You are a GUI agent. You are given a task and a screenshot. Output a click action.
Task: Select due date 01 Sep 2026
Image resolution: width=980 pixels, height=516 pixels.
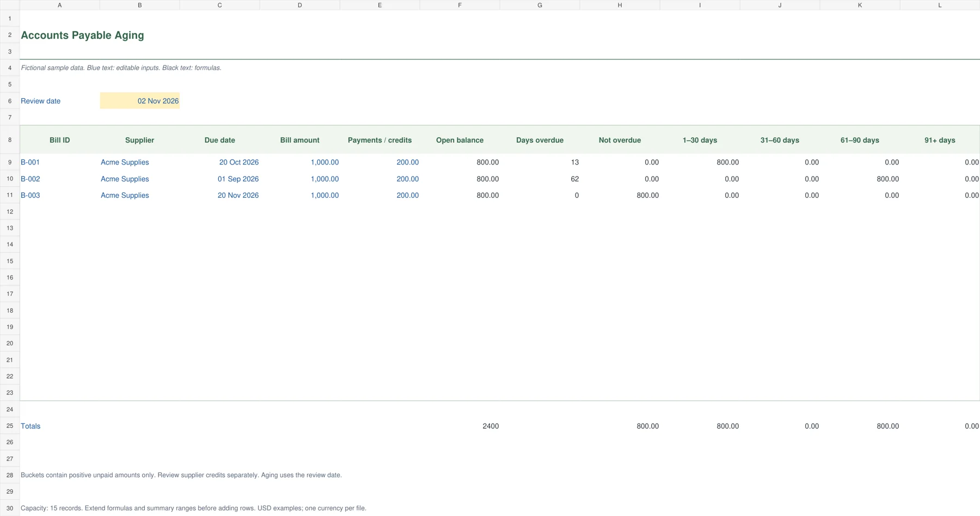point(220,179)
